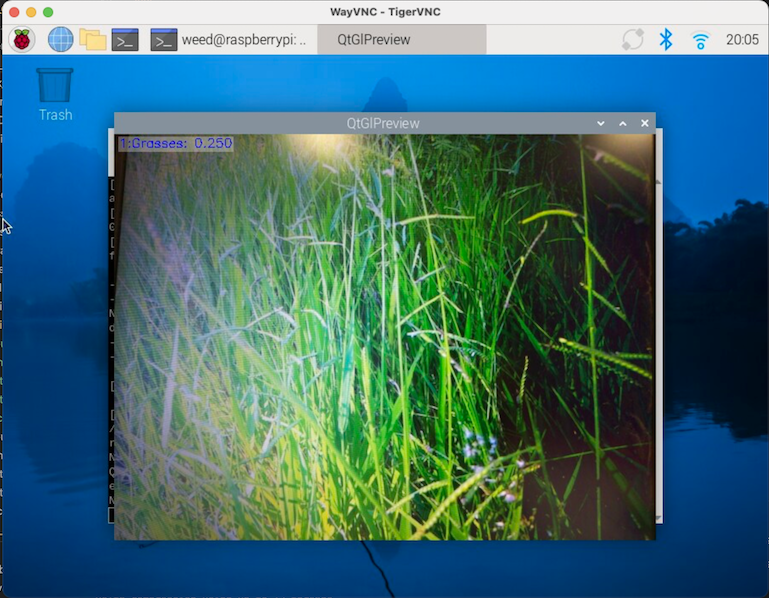Switch to the weed@raspberrypi terminal task
The height and width of the screenshot is (598, 769).
coord(229,40)
